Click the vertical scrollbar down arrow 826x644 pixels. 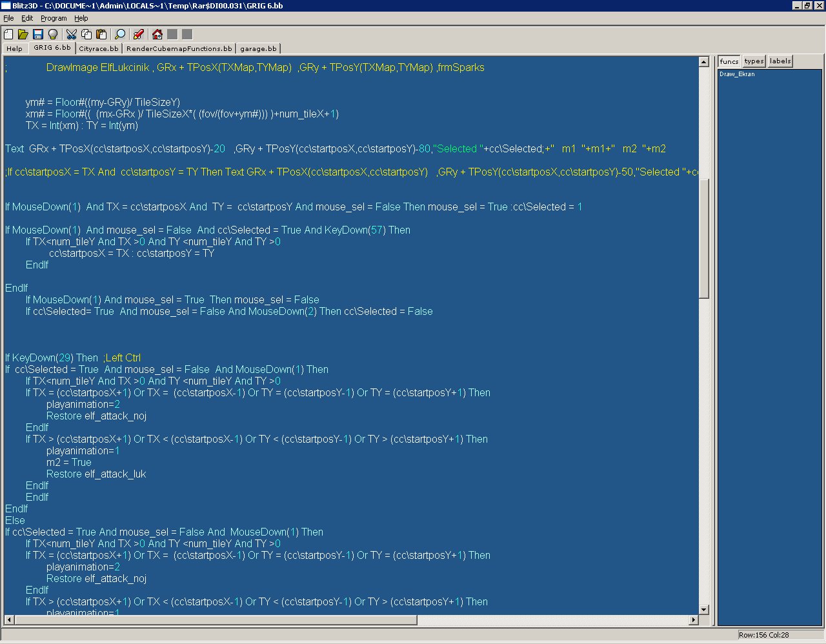click(704, 609)
